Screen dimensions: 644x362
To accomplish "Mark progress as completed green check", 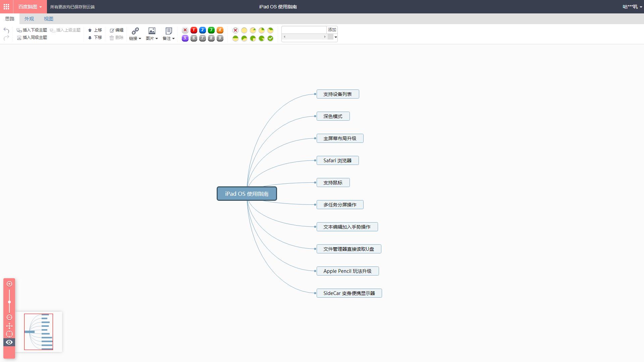I will (x=270, y=38).
